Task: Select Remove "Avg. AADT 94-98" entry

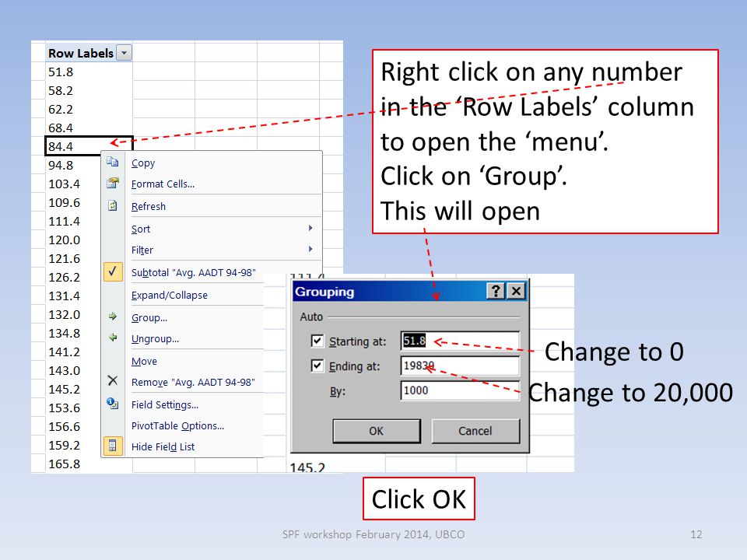Action: 193,383
